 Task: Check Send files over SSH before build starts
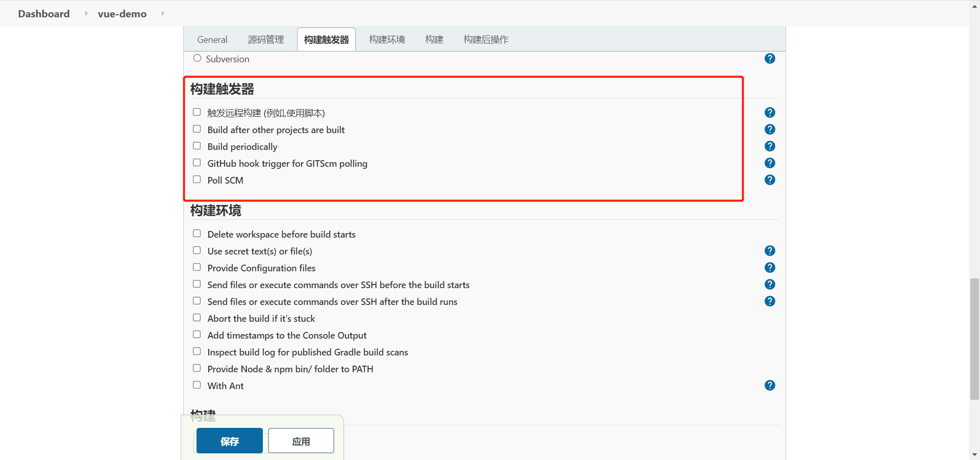pyautogui.click(x=197, y=284)
